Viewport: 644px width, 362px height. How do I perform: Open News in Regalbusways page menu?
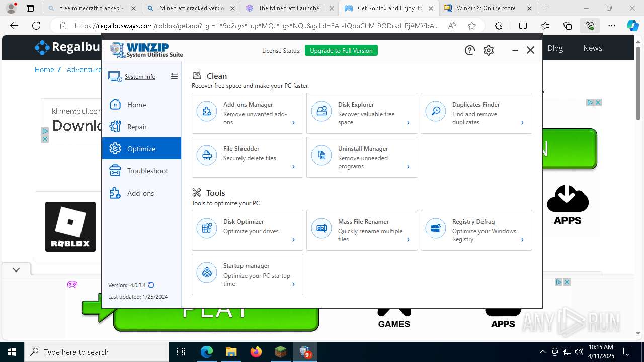coord(592,48)
